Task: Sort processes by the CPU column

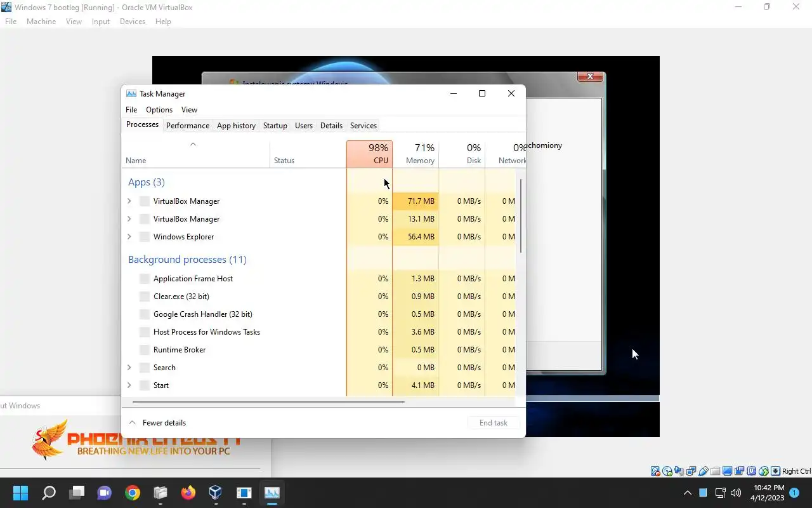Action: pos(370,154)
